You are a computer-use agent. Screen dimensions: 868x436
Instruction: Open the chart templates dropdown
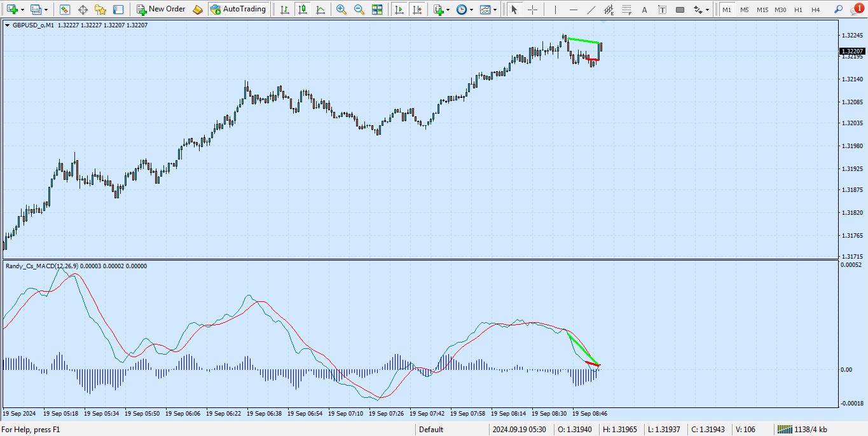tap(495, 10)
